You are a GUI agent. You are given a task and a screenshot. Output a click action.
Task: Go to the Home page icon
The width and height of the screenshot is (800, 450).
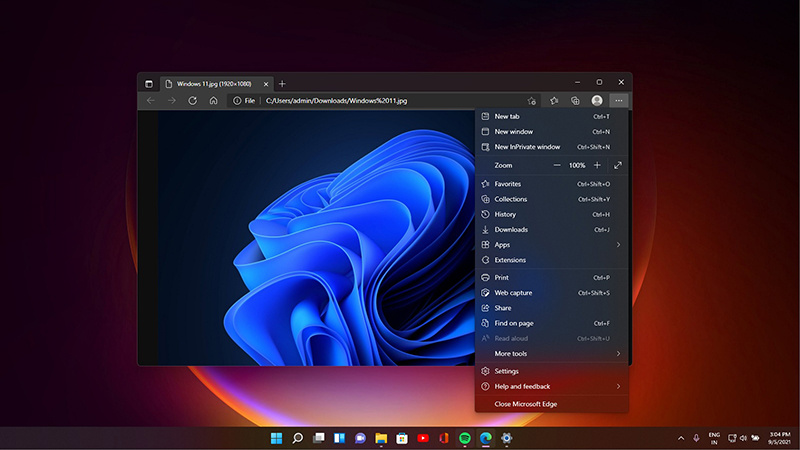(213, 101)
